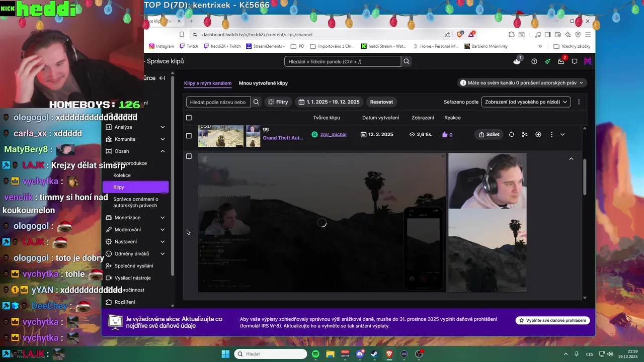Click the dashboard search field Hledání v řídicím panelu
644x362 pixels.
point(343,61)
